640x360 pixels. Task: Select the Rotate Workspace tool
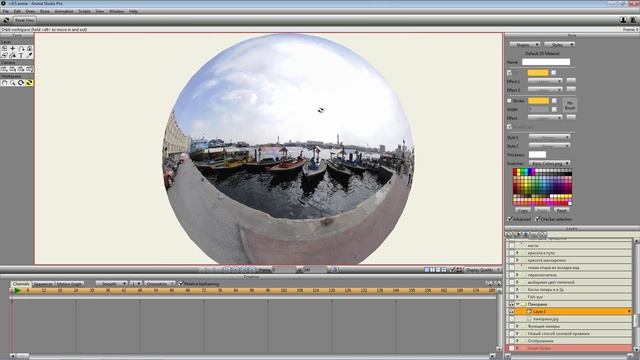21,83
